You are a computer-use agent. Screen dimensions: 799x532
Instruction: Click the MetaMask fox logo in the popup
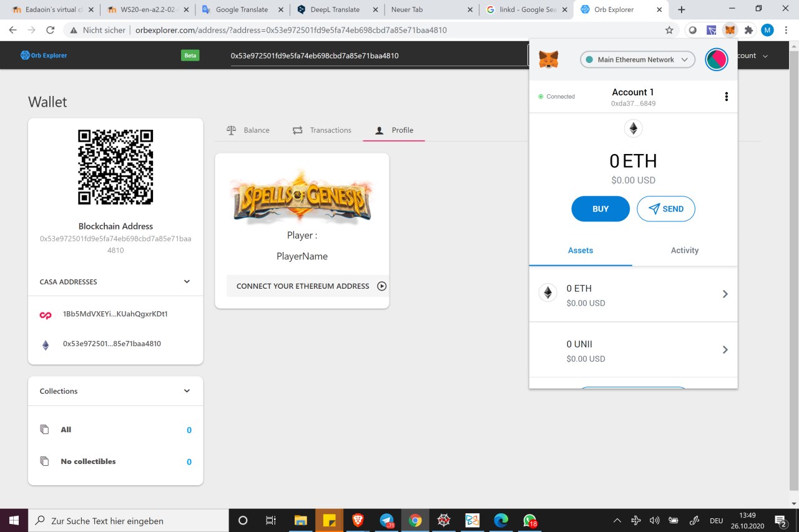pyautogui.click(x=549, y=59)
